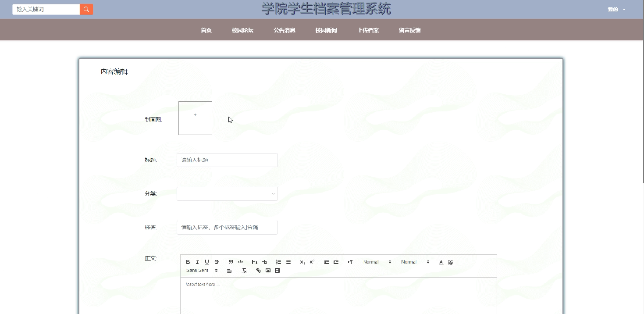
Task: Focus the search keyword input box
Action: 46,9
